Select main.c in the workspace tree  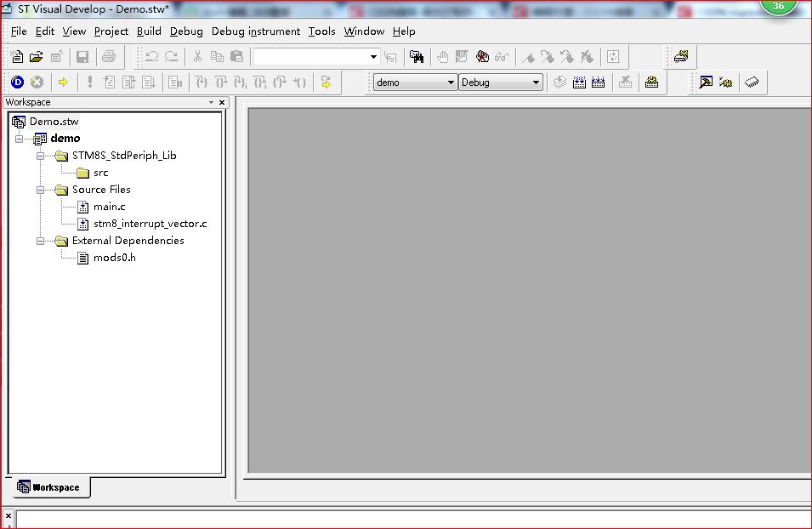(x=109, y=207)
